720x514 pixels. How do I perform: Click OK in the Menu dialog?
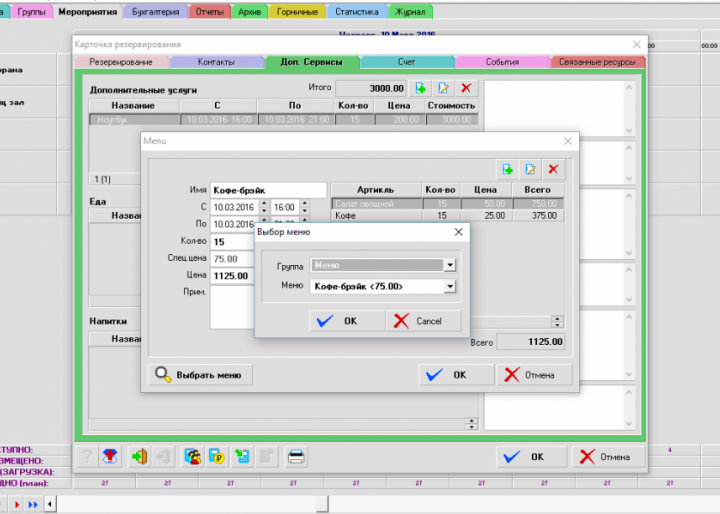pos(456,375)
